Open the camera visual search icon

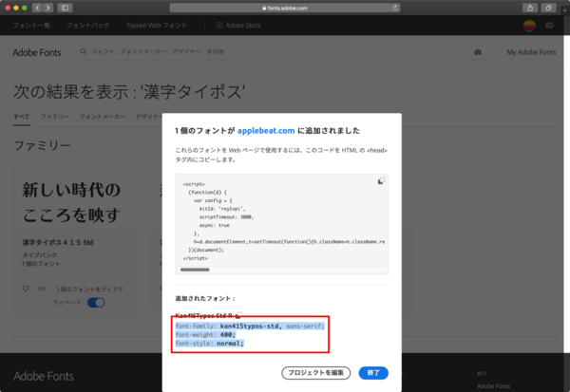coord(478,52)
